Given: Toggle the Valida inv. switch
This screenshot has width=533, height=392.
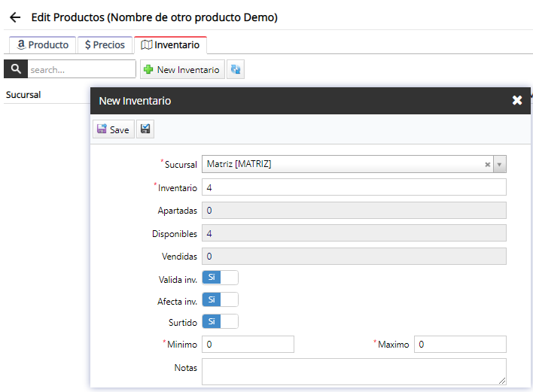Looking at the screenshot, I should point(220,278).
